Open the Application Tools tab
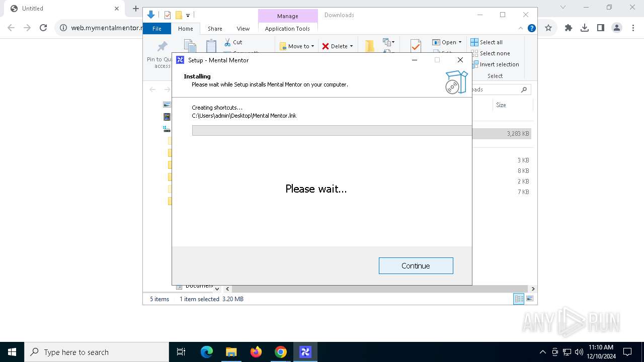Image resolution: width=644 pixels, height=362 pixels. click(287, 29)
